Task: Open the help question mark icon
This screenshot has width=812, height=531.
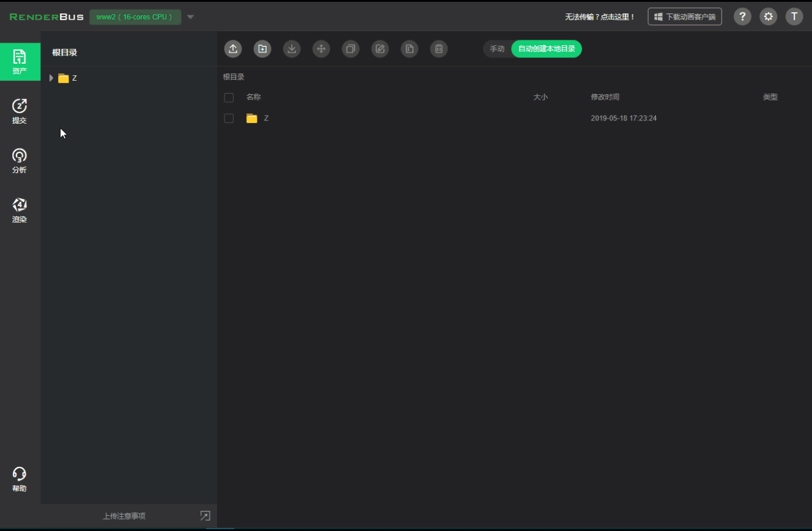Action: (x=742, y=17)
